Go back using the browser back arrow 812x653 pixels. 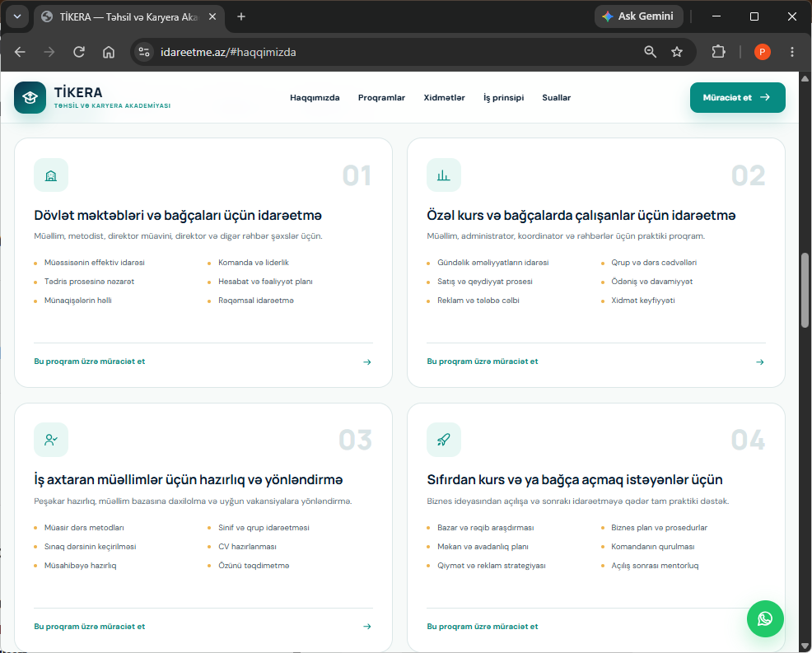(20, 52)
